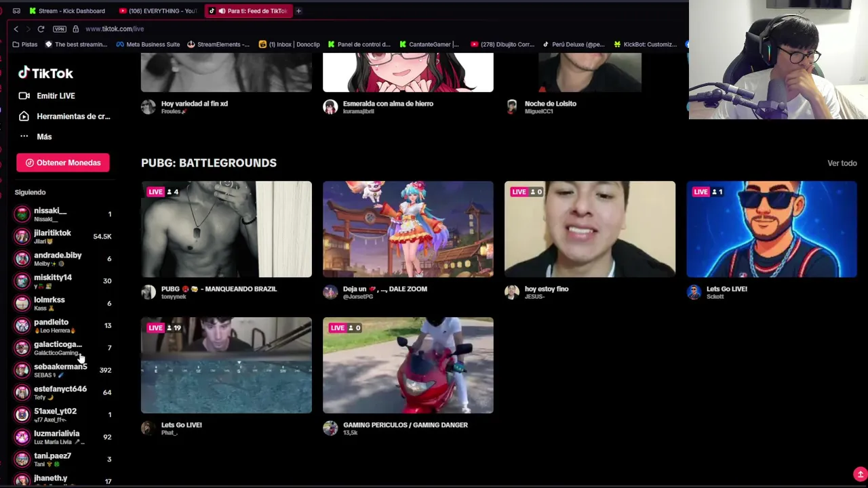The height and width of the screenshot is (488, 868).
Task: Click the TikTok logo
Action: point(45,73)
